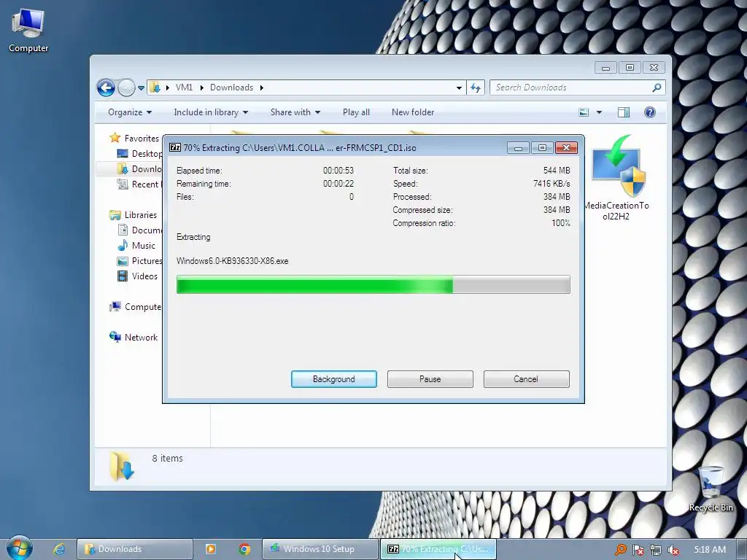747x560 pixels.
Task: Go back in the Downloads Explorer window
Action: tap(106, 87)
